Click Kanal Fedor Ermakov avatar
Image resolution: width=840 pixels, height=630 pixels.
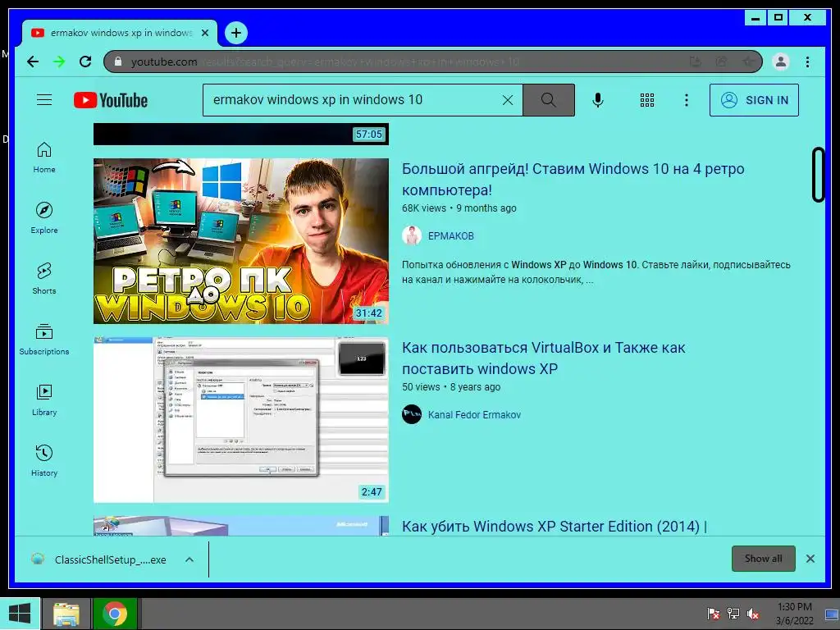(x=412, y=414)
